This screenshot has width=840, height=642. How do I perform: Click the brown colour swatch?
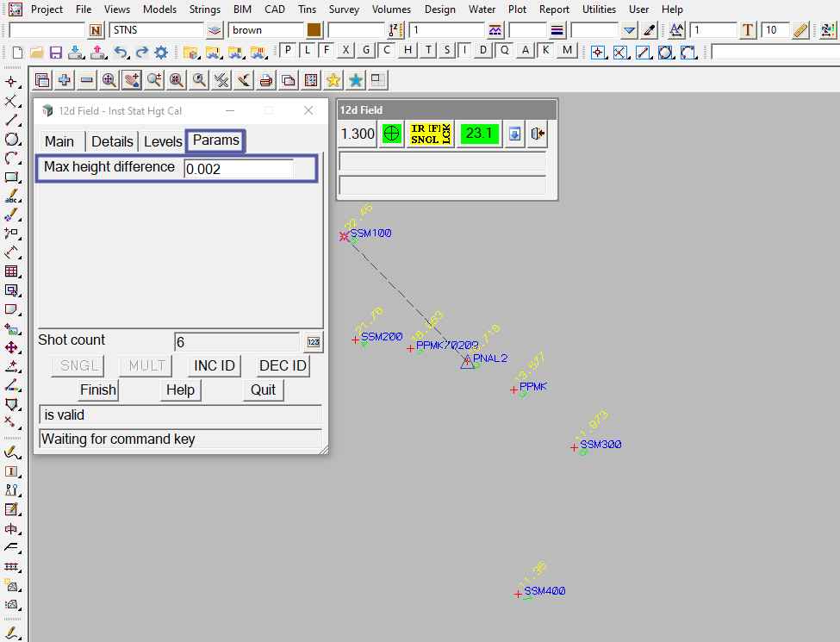pos(314,30)
